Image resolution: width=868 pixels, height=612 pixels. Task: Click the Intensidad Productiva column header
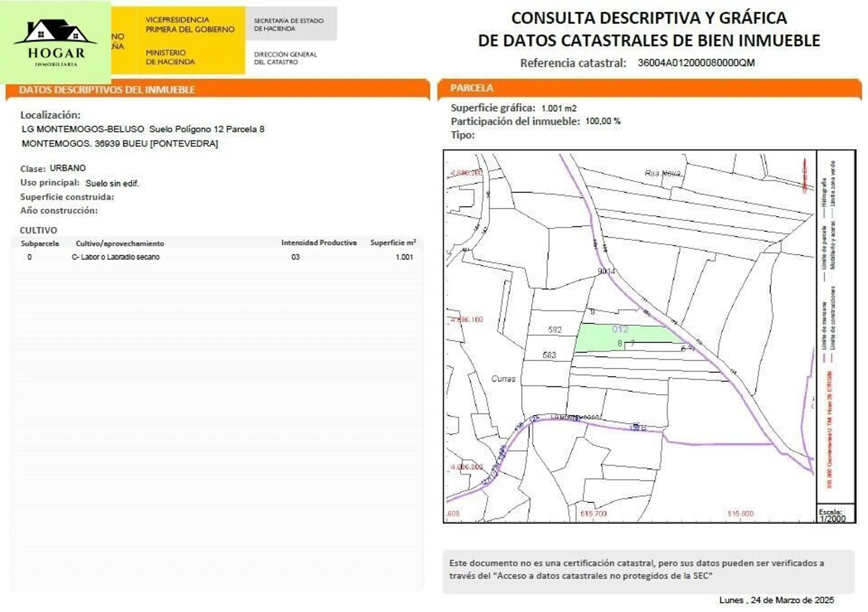pos(318,243)
